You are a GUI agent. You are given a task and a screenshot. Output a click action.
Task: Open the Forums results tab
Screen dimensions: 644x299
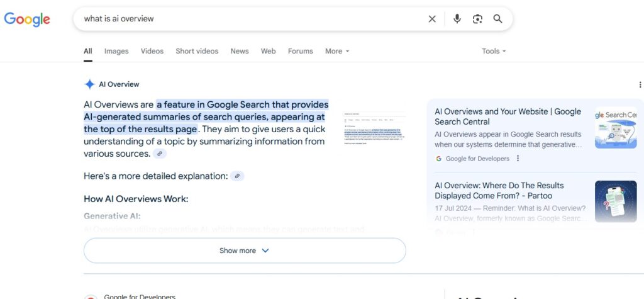tap(300, 51)
